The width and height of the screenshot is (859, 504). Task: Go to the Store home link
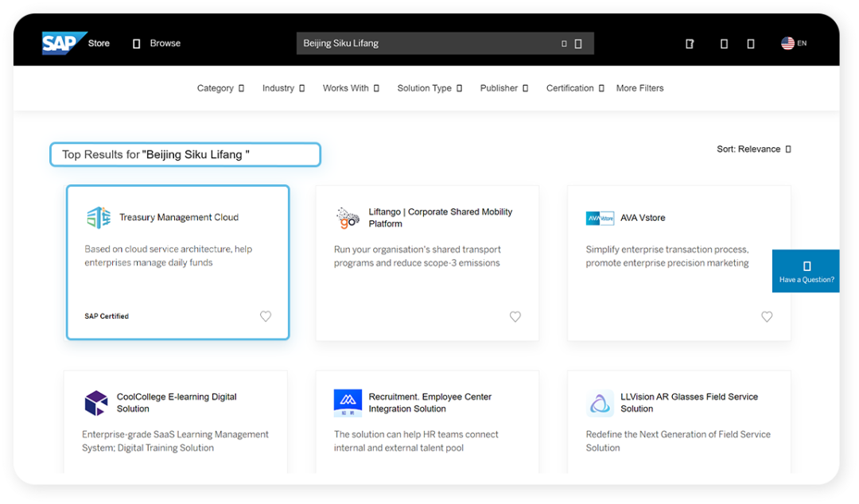(99, 43)
